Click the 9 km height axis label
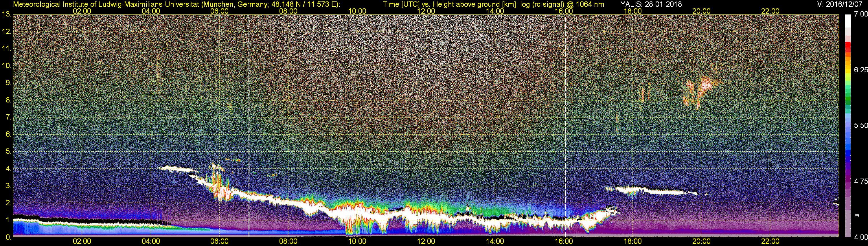Viewport: 868px width, 246px height. point(8,83)
